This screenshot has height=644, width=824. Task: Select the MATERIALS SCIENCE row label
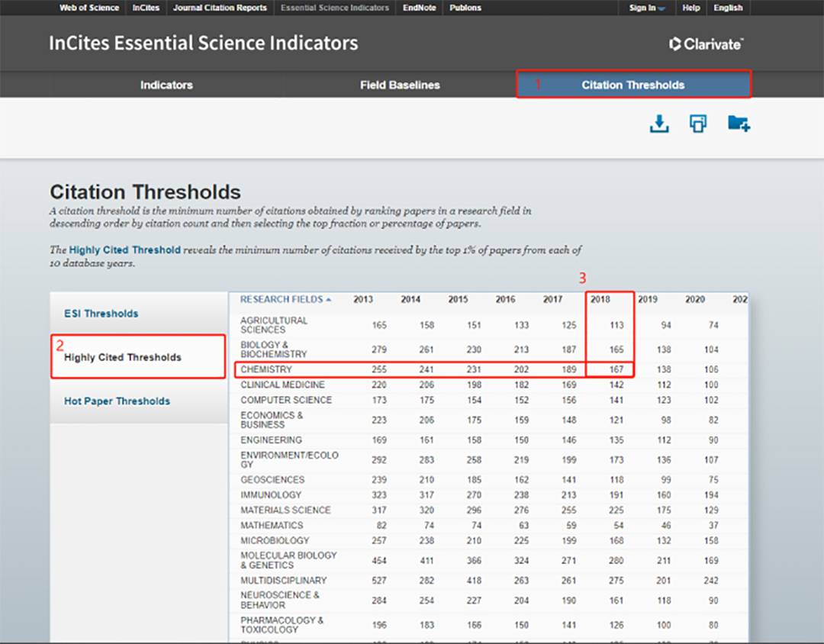point(285,510)
